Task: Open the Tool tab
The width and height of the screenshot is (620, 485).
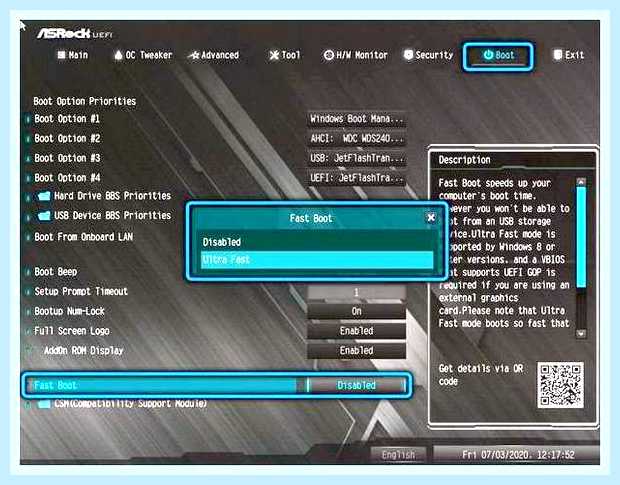Action: 285,55
